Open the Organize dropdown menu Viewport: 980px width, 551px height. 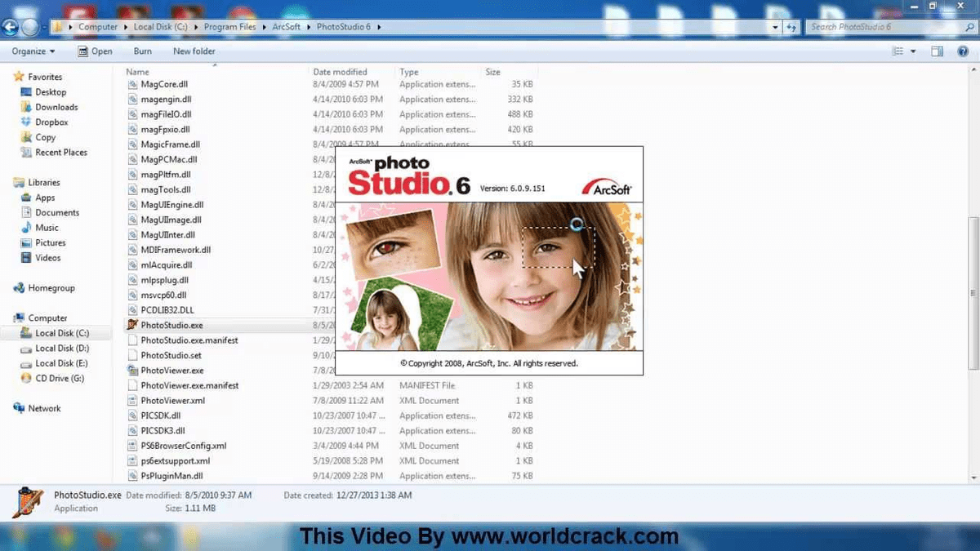coord(33,51)
